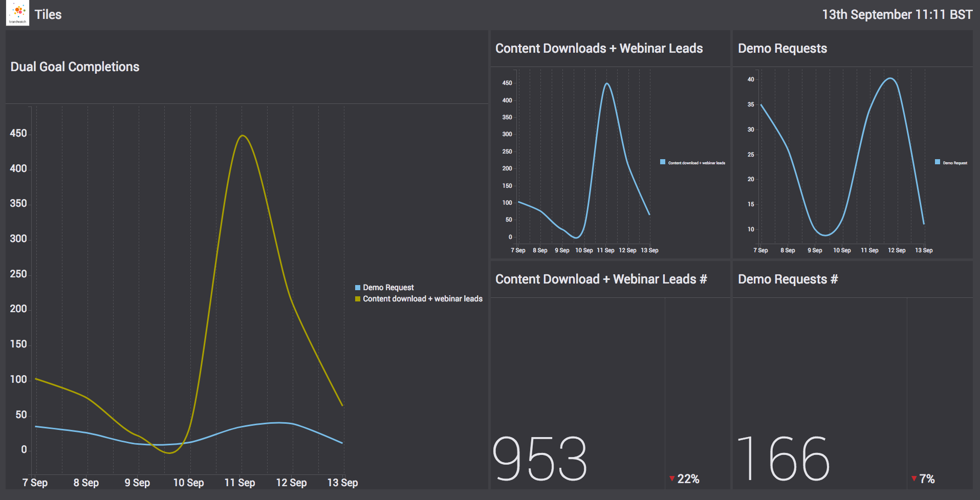Expand the Demo Requests chart tile
980x500 pixels.
coord(782,48)
